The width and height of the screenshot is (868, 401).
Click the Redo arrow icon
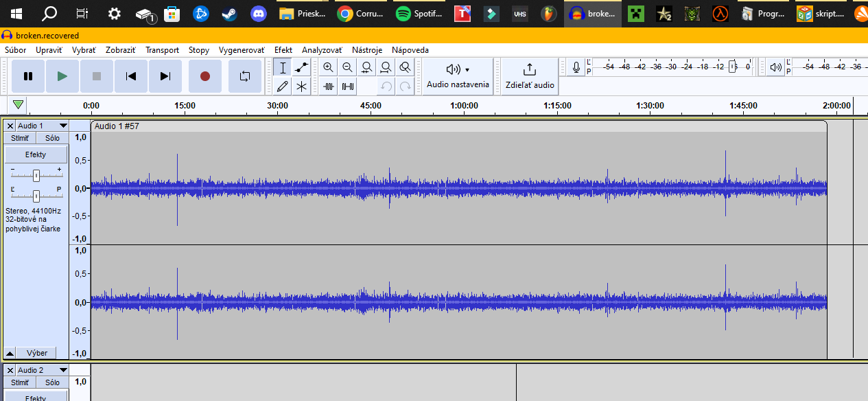coord(406,87)
